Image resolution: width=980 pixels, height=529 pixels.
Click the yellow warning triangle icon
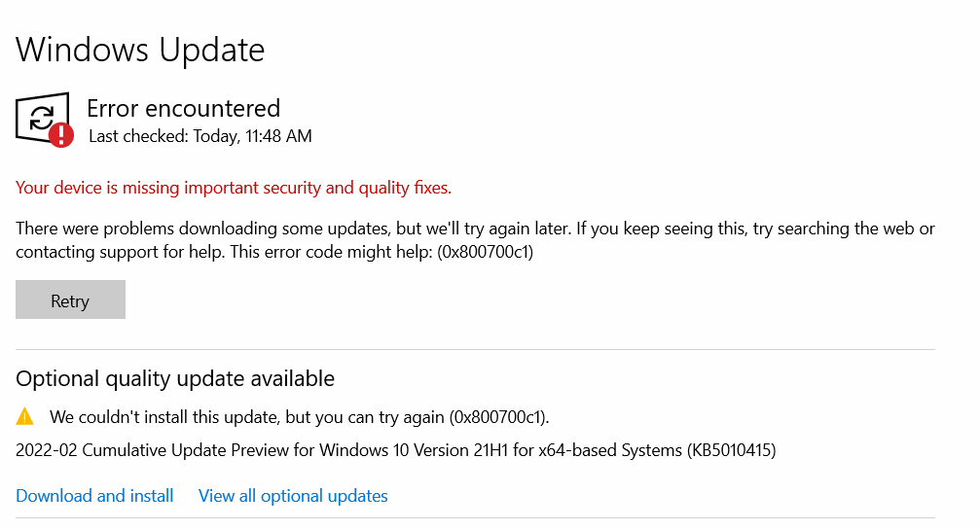pyautogui.click(x=25, y=416)
